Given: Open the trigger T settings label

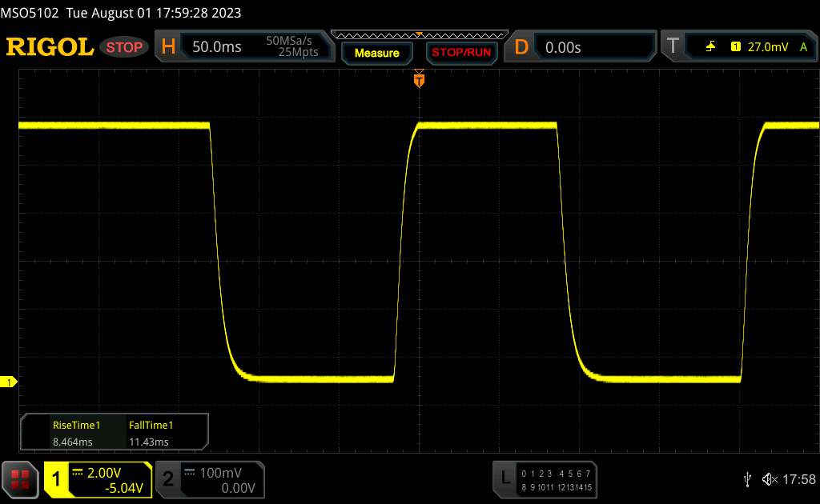Looking at the screenshot, I should pos(673,47).
